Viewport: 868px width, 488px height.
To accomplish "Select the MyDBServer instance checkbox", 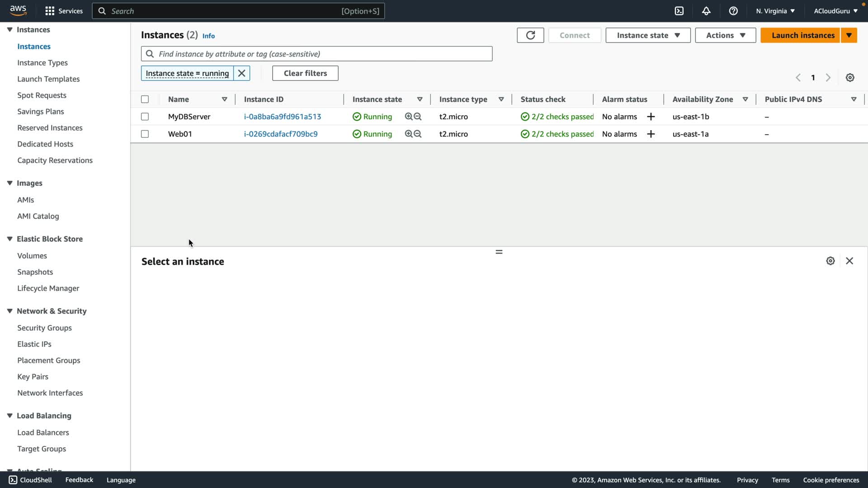I will [145, 117].
